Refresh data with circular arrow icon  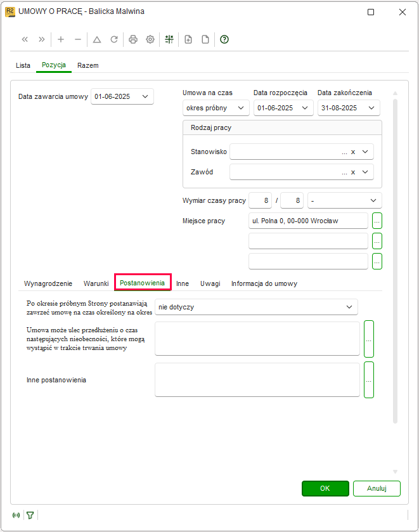click(114, 39)
